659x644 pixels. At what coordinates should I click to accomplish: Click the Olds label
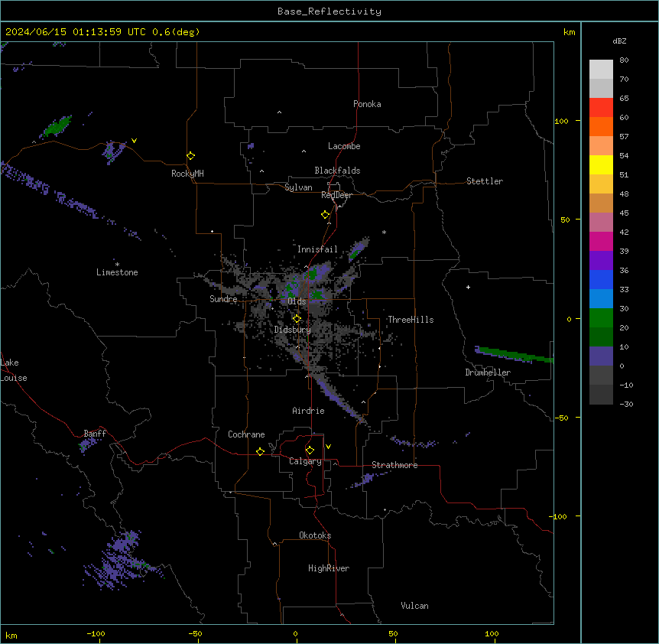pyautogui.click(x=297, y=301)
